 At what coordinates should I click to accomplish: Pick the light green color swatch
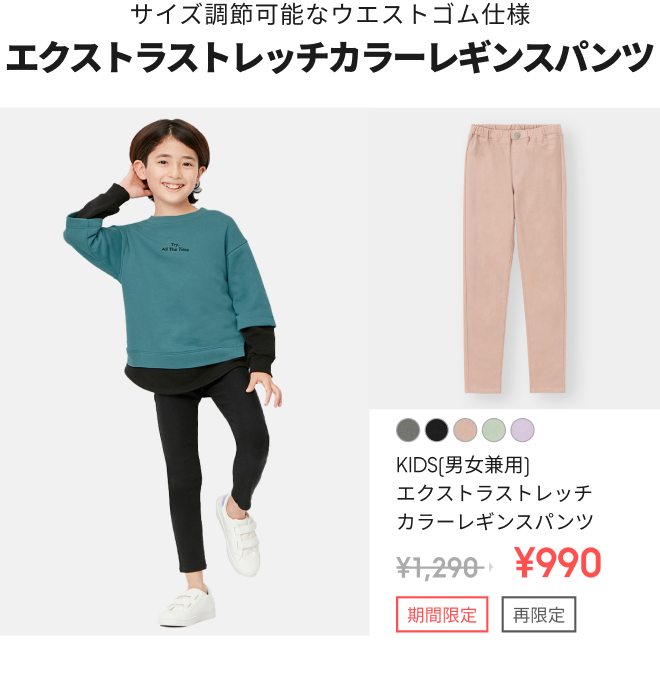point(494,430)
